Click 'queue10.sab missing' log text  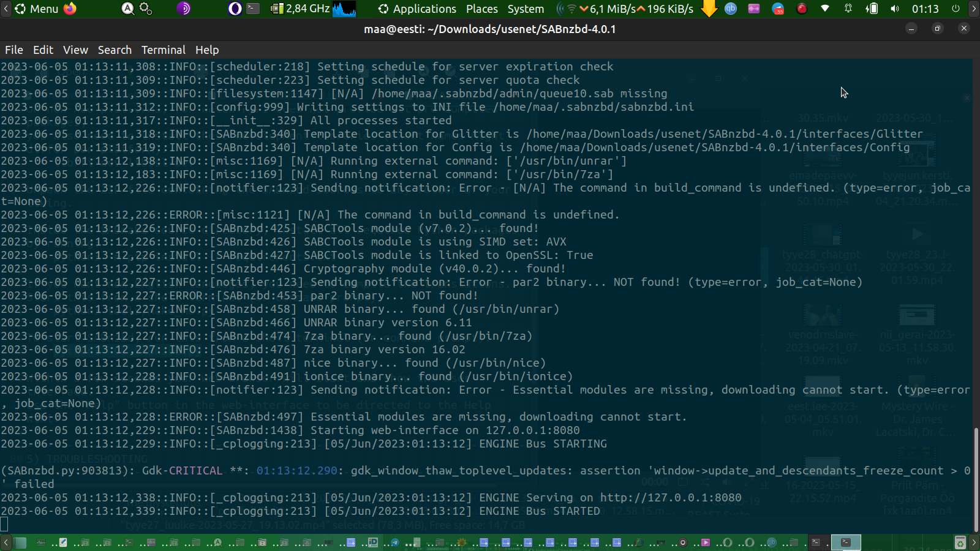(x=603, y=94)
